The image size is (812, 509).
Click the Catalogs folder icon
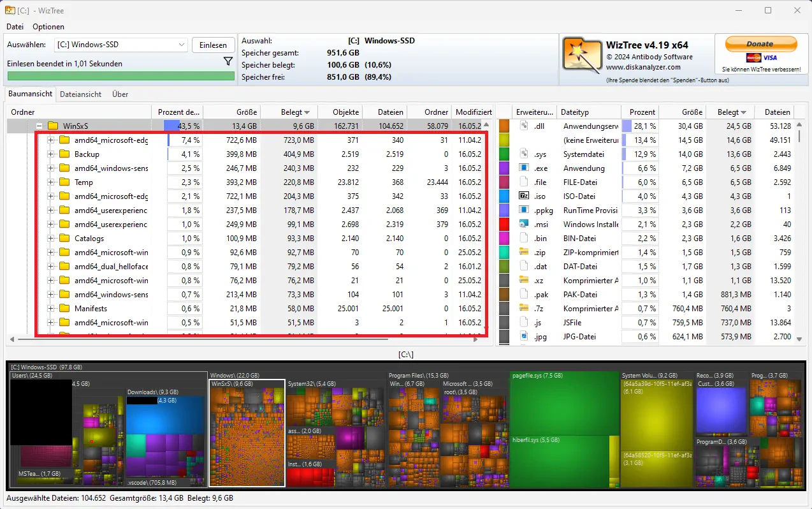[x=64, y=238]
